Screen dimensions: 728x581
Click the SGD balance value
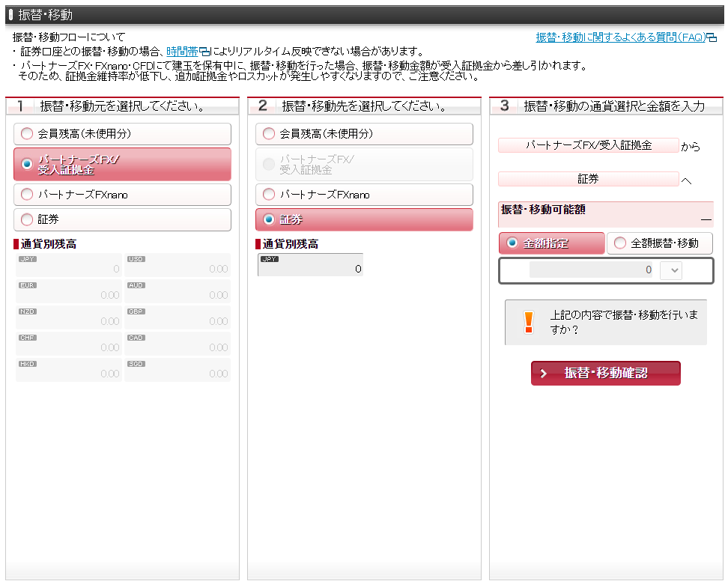click(178, 370)
